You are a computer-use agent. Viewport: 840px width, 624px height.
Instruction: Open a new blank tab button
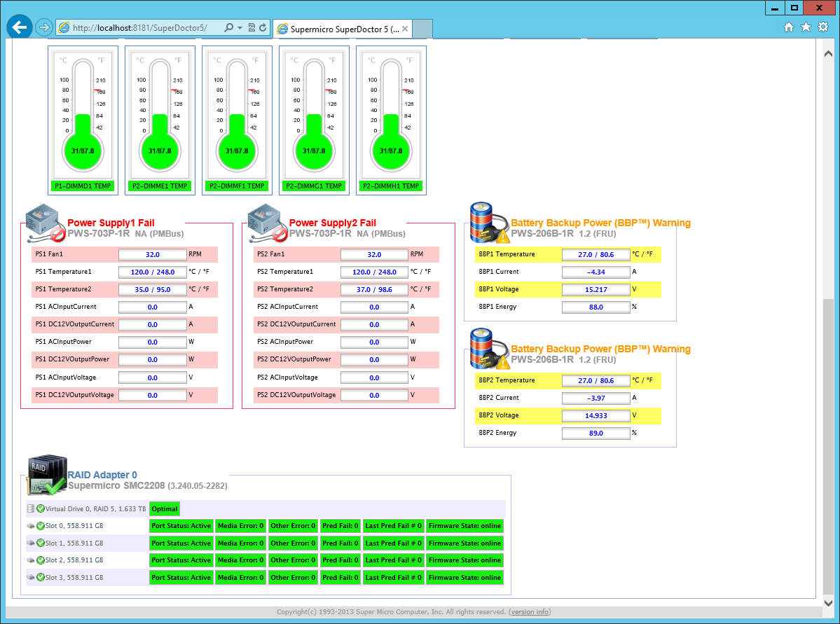coord(422,29)
